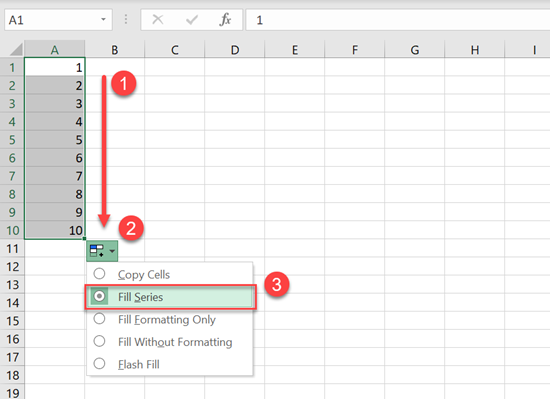Select row 17 header
Image resolution: width=550 pixels, height=399 pixels.
(x=12, y=357)
